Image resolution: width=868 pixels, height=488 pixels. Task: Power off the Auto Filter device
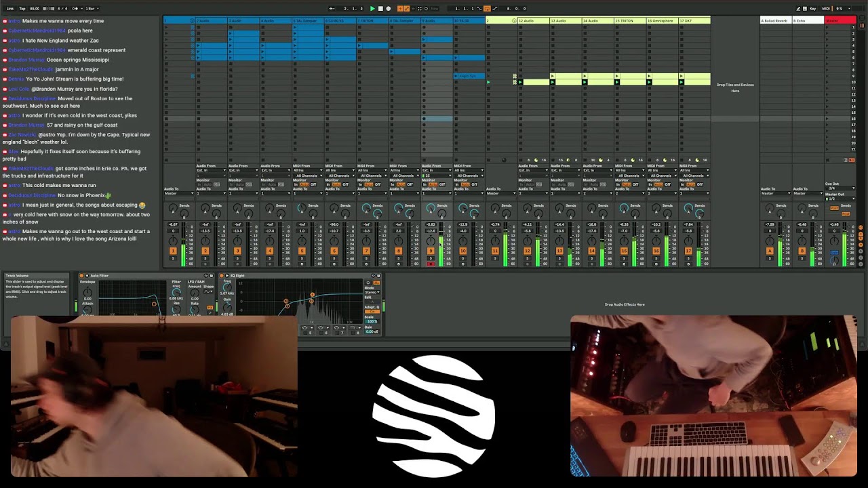pos(81,276)
